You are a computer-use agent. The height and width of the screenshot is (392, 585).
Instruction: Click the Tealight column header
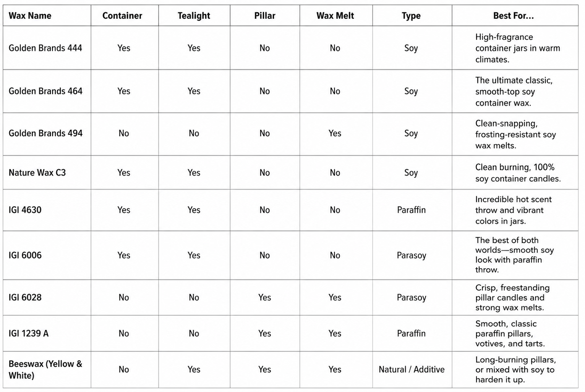194,16
